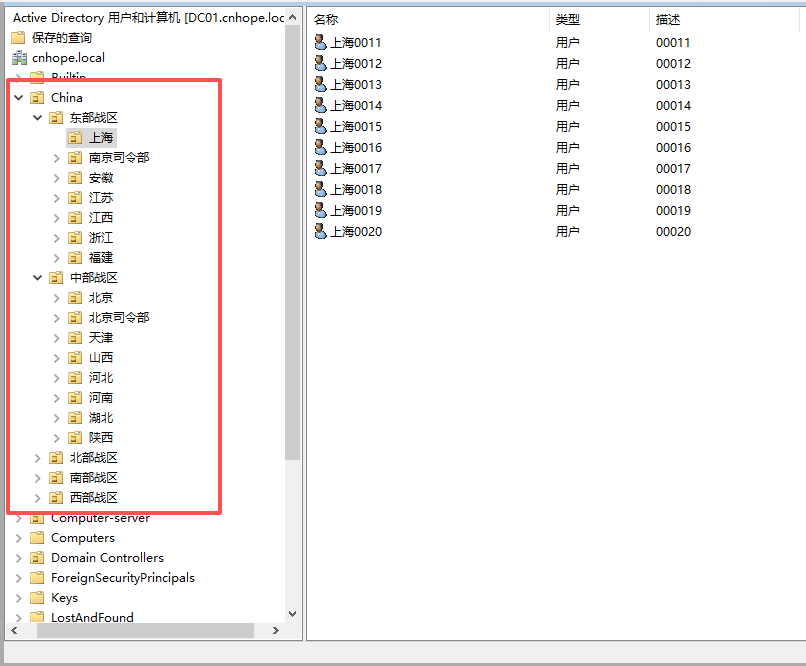Click the OU icon of 东部战区
The height and width of the screenshot is (666, 806).
coord(56,118)
